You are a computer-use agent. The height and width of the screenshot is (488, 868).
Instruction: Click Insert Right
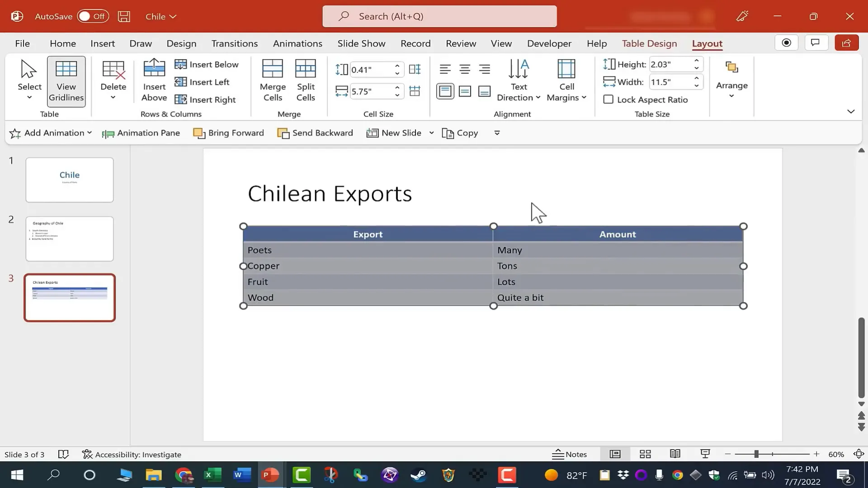[x=205, y=99]
